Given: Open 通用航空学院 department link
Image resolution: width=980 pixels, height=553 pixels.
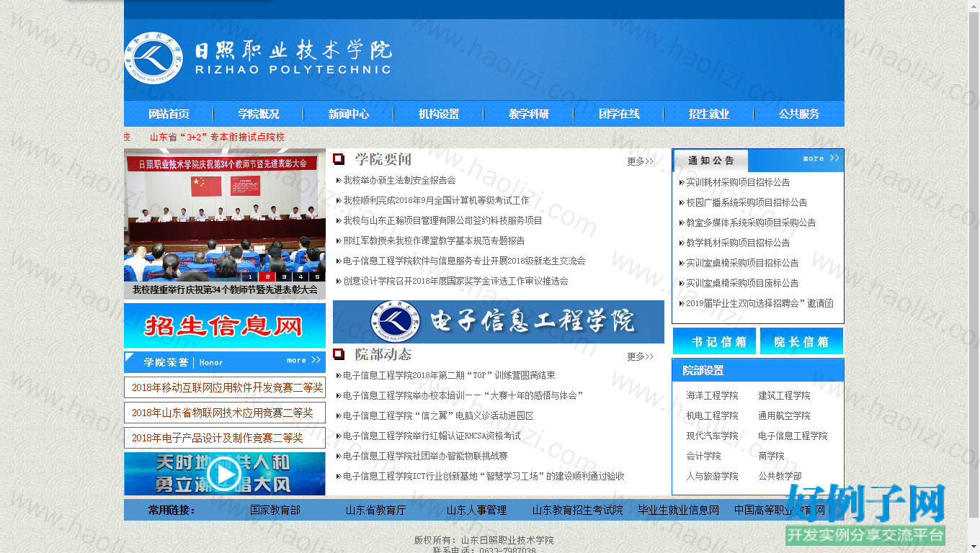Looking at the screenshot, I should pyautogui.click(x=784, y=415).
